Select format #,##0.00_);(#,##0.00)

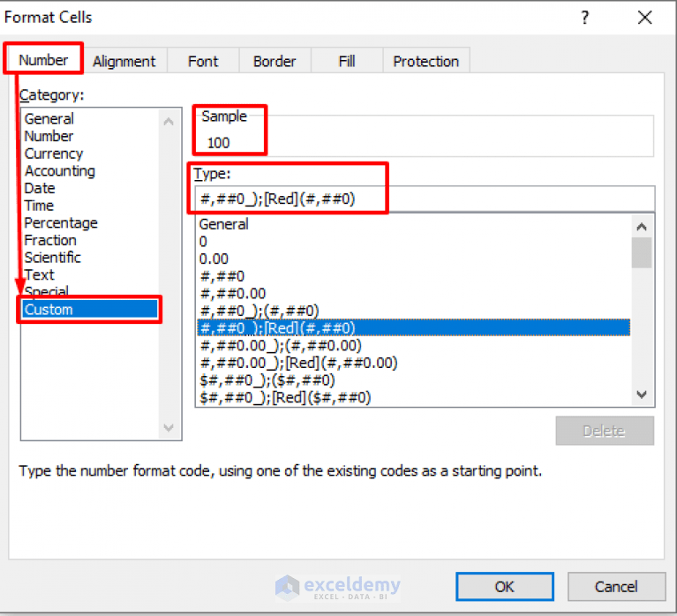click(414, 345)
